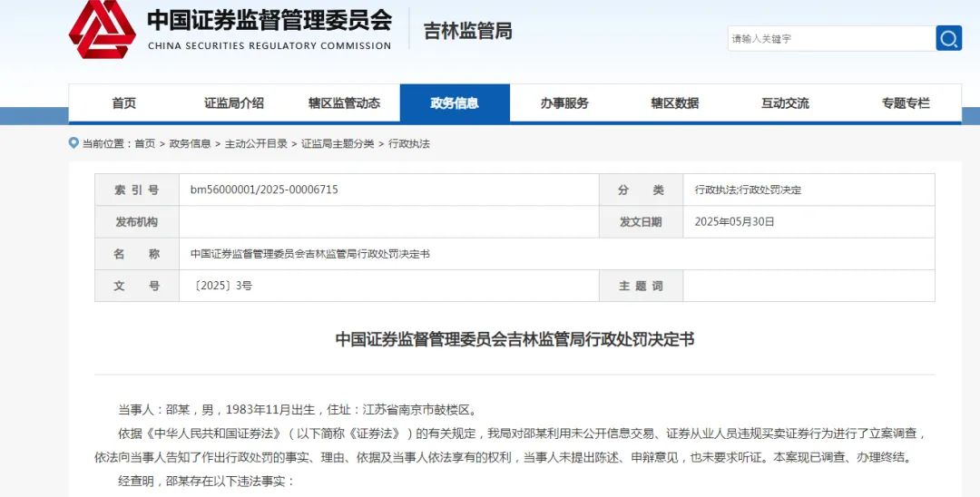This screenshot has width=980, height=497.
Task: Select document number 〔2025〕3号
Action: pos(222,286)
